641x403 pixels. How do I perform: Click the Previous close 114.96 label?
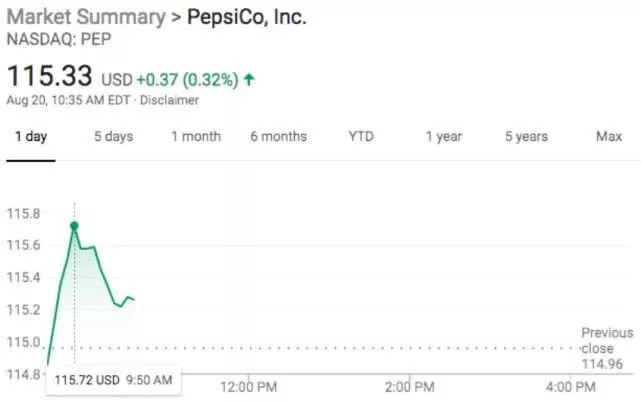click(606, 348)
